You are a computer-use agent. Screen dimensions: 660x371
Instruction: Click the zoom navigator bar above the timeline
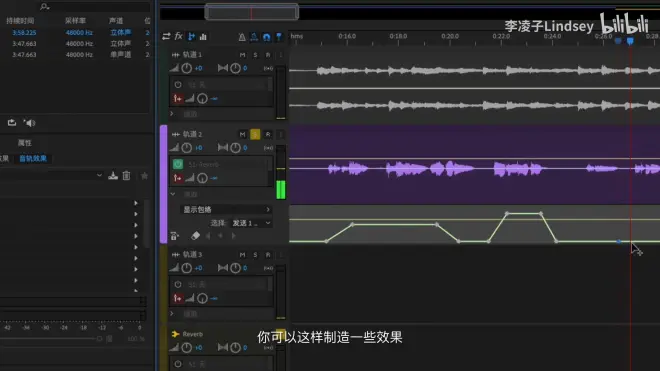coord(252,12)
